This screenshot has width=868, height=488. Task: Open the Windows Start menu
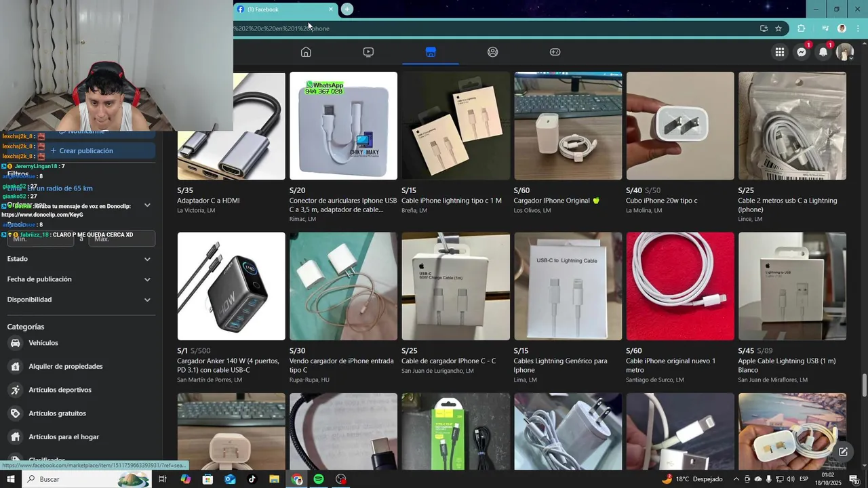[x=10, y=479]
